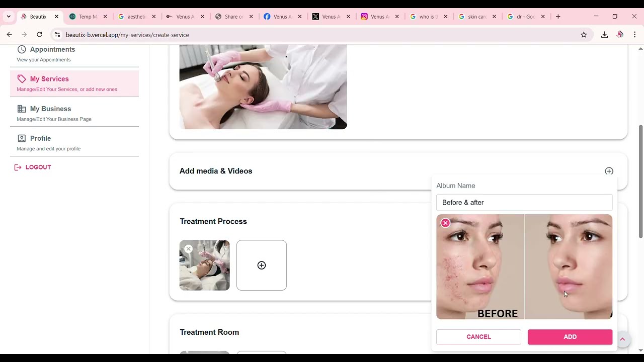Open a new browser tab
The width and height of the screenshot is (644, 362).
[x=558, y=17]
